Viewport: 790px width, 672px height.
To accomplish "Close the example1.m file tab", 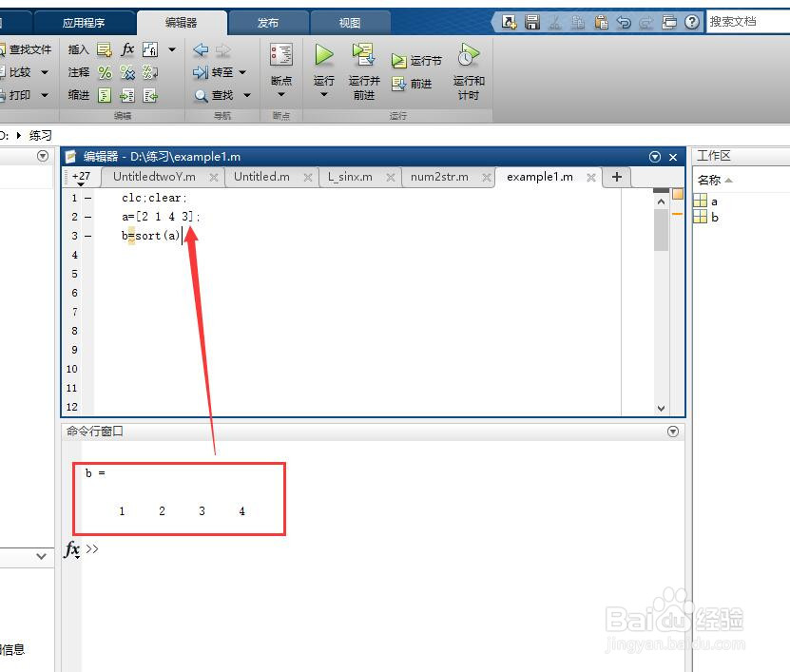I will [591, 178].
